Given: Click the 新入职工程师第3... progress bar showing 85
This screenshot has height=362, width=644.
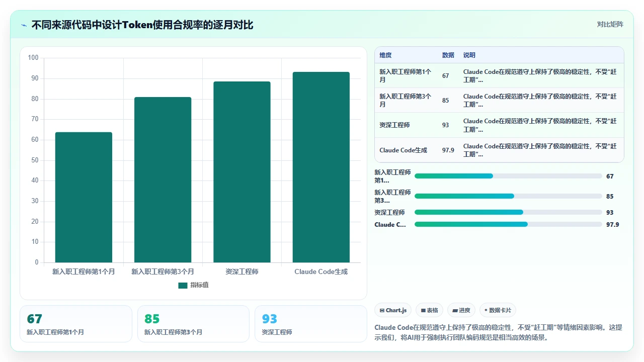Looking at the screenshot, I should pyautogui.click(x=508, y=196).
